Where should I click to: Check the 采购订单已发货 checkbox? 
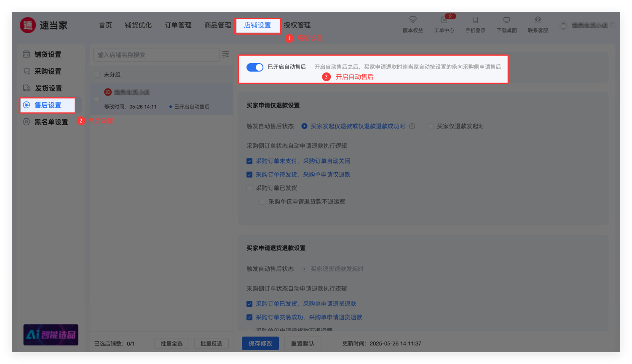pos(249,188)
